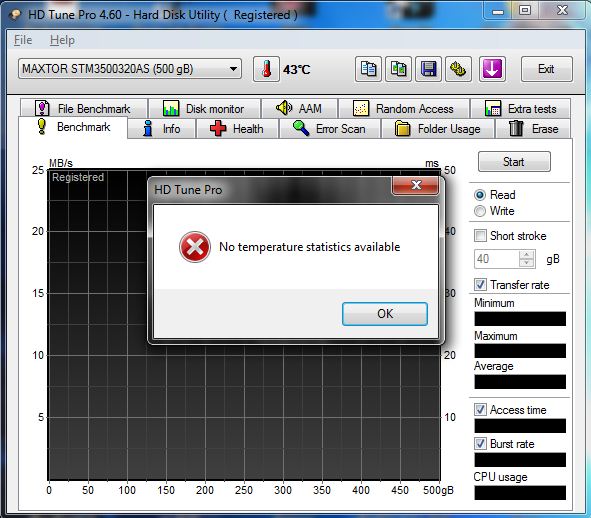This screenshot has height=518, width=591.
Task: Open the options wrench icon
Action: pyautogui.click(x=458, y=69)
